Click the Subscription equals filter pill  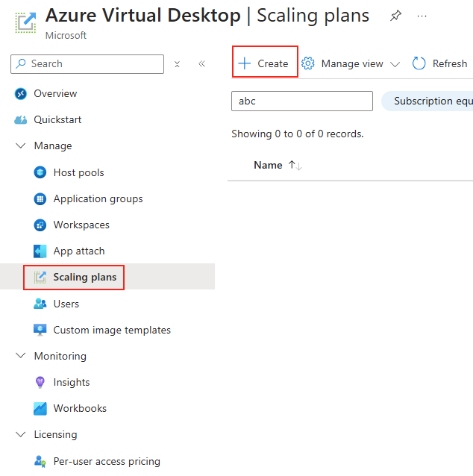427,101
